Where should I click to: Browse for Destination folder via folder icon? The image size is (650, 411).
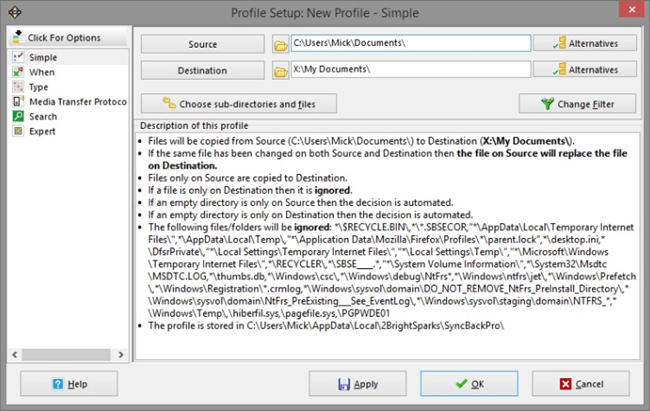point(281,71)
